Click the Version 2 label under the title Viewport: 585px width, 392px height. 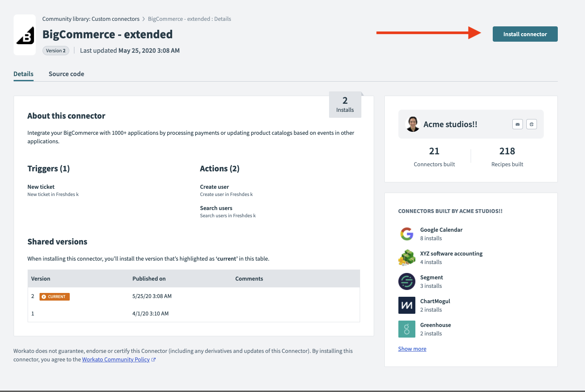(56, 50)
